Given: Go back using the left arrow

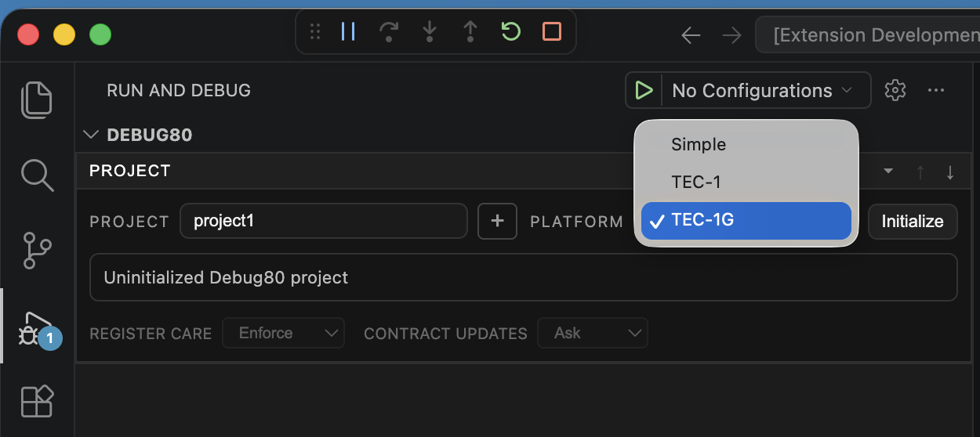Looking at the screenshot, I should click(x=691, y=35).
